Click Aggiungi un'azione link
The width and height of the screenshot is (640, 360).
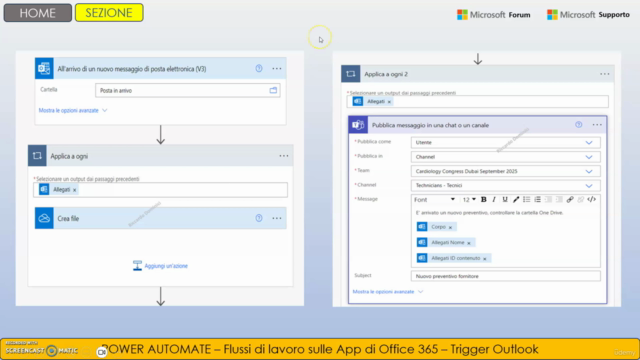coord(160,266)
